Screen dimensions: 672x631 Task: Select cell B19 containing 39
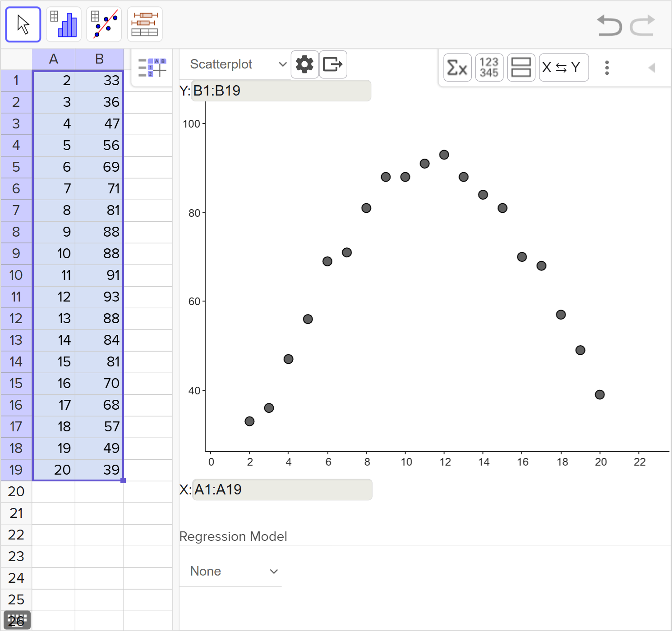click(x=99, y=470)
